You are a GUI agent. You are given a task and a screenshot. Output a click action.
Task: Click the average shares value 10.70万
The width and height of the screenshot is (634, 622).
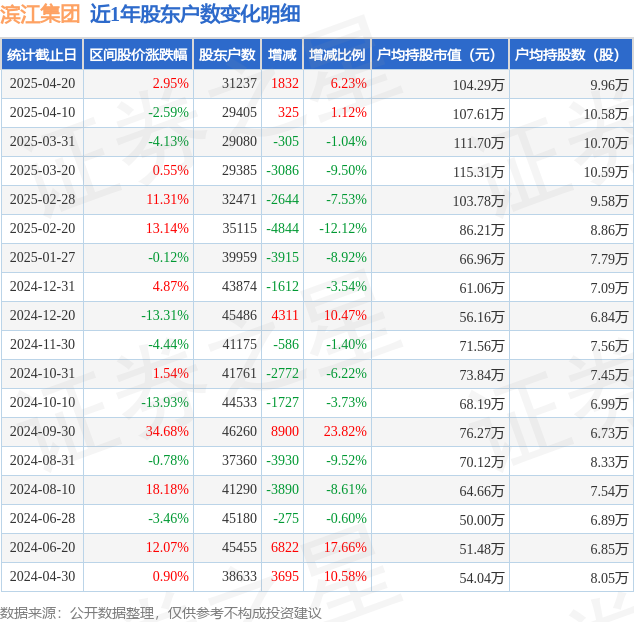tap(606, 143)
